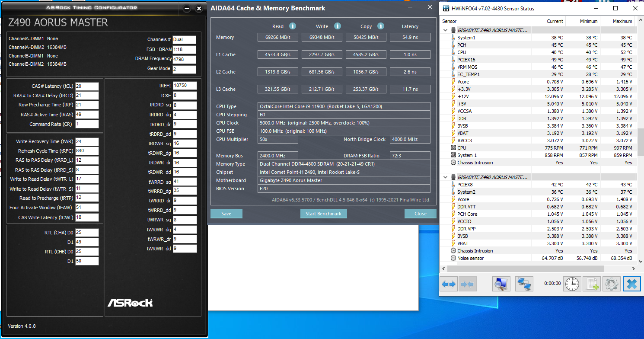The height and width of the screenshot is (339, 644).
Task: Click the BIOS Version F20 field
Action: click(x=344, y=189)
